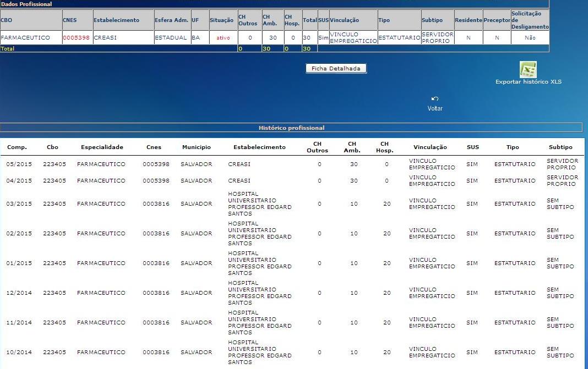This screenshot has height=369, width=588.
Task: Select the 12/2014 competência row entry
Action: 19,293
